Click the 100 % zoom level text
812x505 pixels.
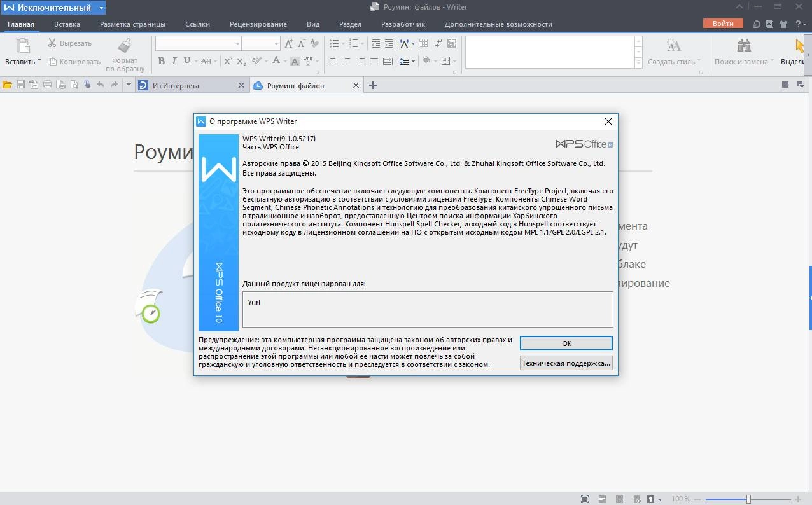(x=681, y=499)
